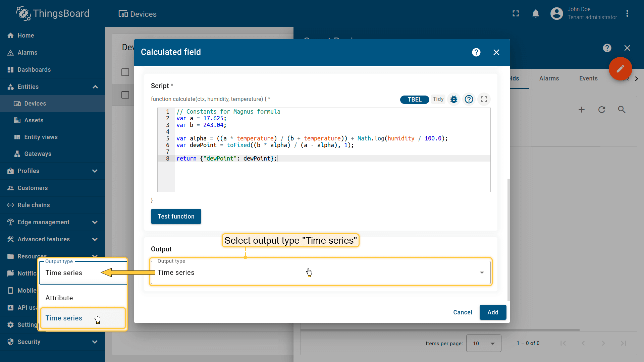This screenshot has width=644, height=362.
Task: Tick the first device row checkbox
Action: pos(125,95)
